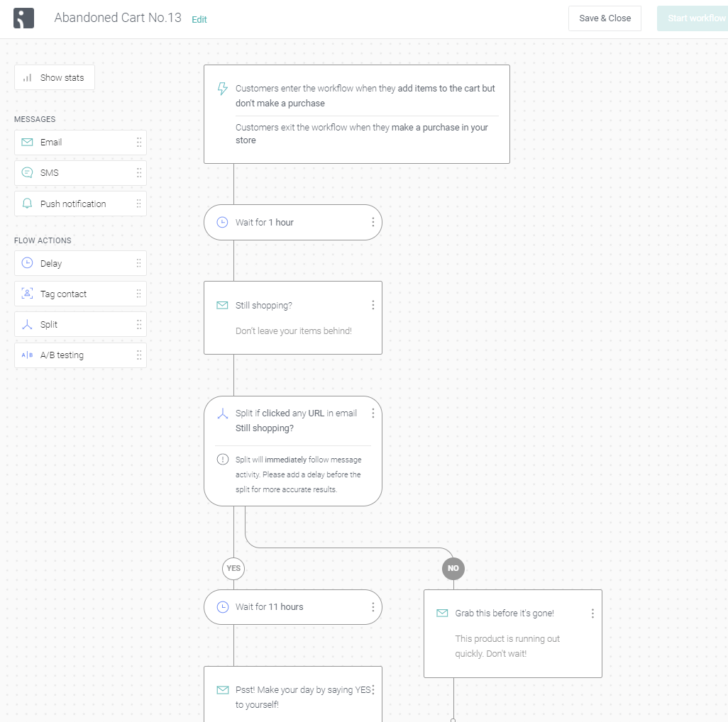Open the Wait for 11 hours step

[293, 607]
